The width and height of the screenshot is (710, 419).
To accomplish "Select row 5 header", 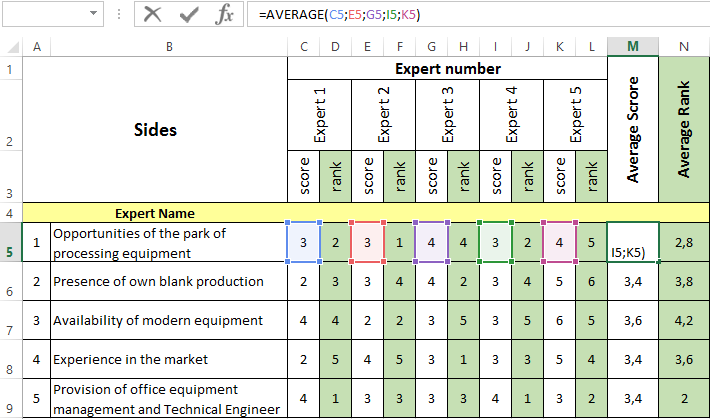I will pyautogui.click(x=10, y=242).
